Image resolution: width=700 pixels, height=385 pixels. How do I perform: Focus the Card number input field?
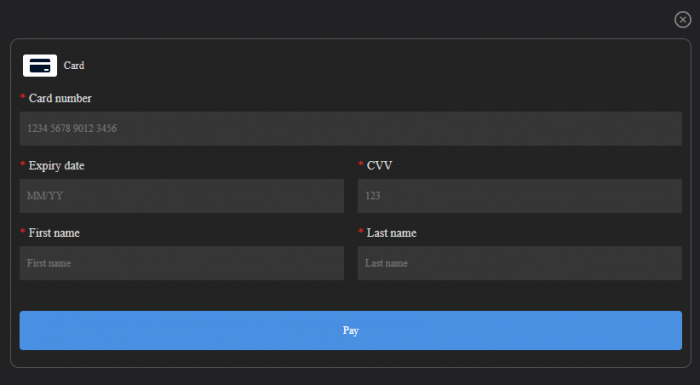350,129
